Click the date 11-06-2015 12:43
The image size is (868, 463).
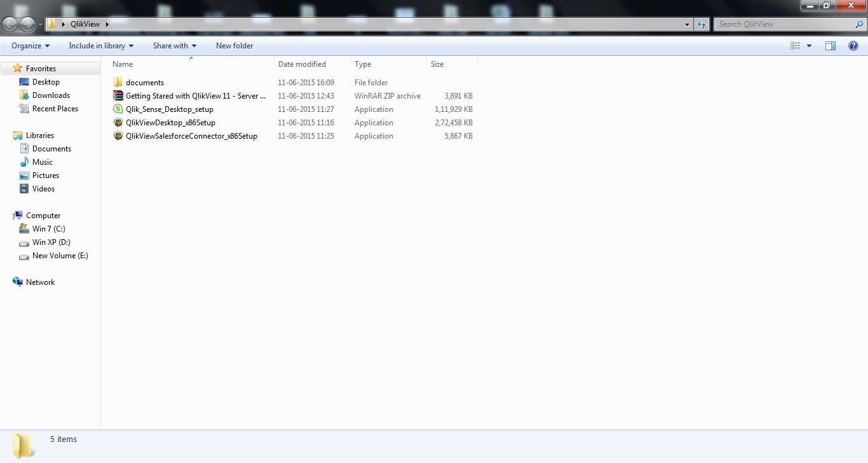pos(306,96)
